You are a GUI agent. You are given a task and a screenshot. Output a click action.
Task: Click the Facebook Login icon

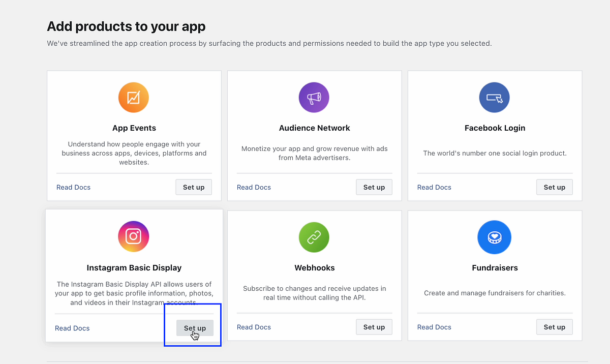(x=494, y=97)
